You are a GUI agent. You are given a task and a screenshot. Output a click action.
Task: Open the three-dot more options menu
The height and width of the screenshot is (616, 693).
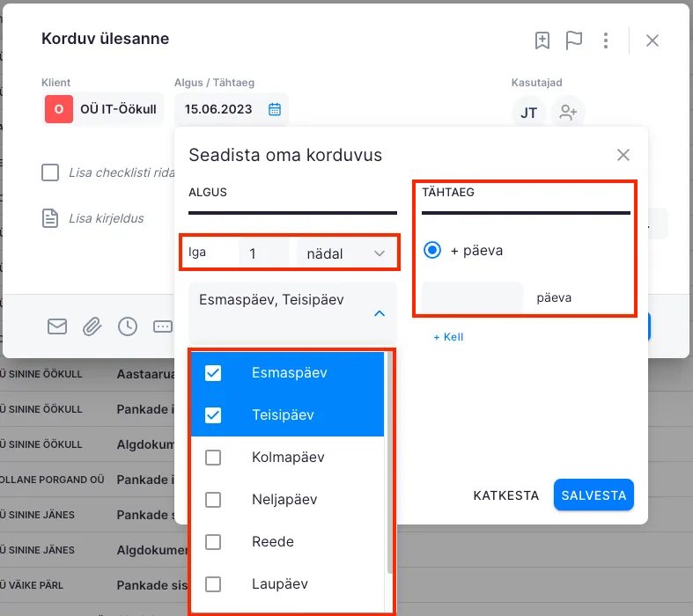606,40
